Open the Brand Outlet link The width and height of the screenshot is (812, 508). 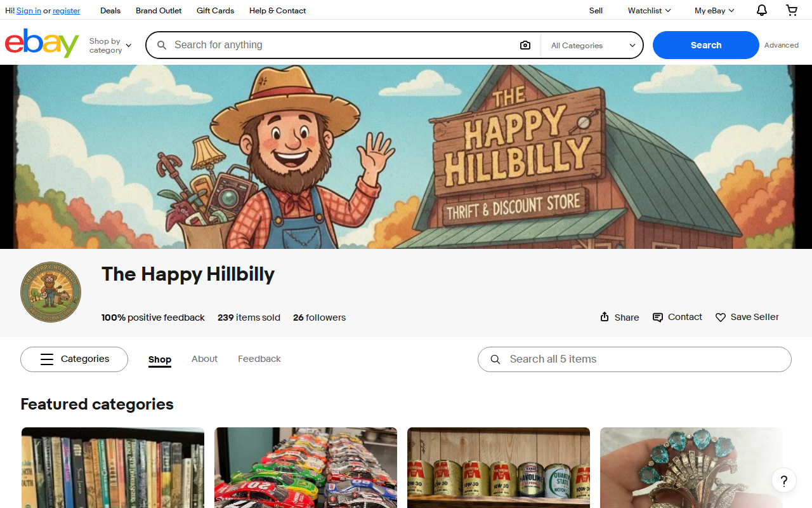(159, 11)
